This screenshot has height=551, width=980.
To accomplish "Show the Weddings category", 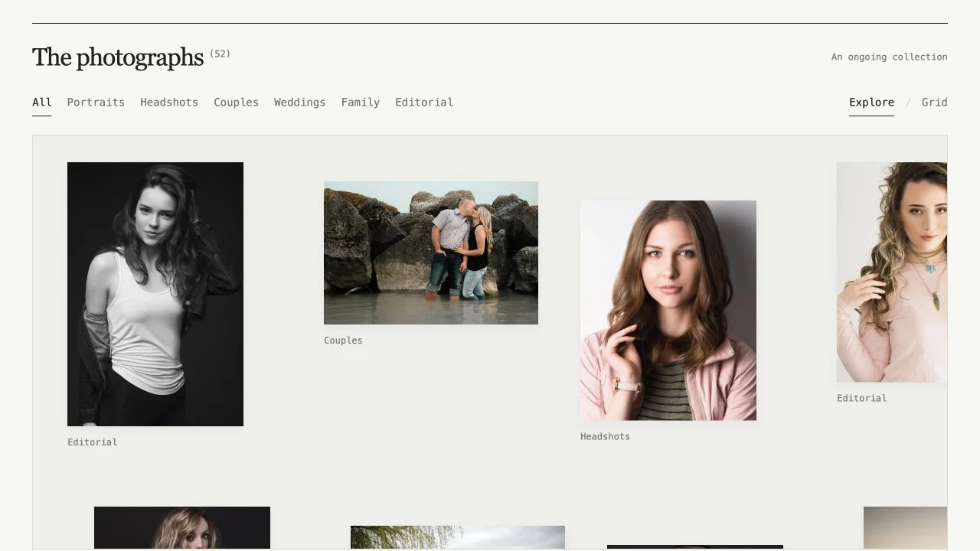I will tap(299, 103).
